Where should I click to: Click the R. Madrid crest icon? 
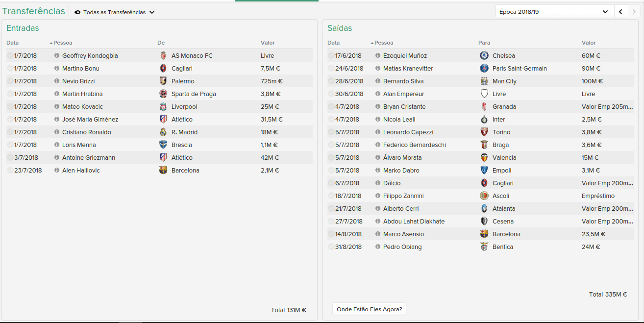tap(163, 132)
